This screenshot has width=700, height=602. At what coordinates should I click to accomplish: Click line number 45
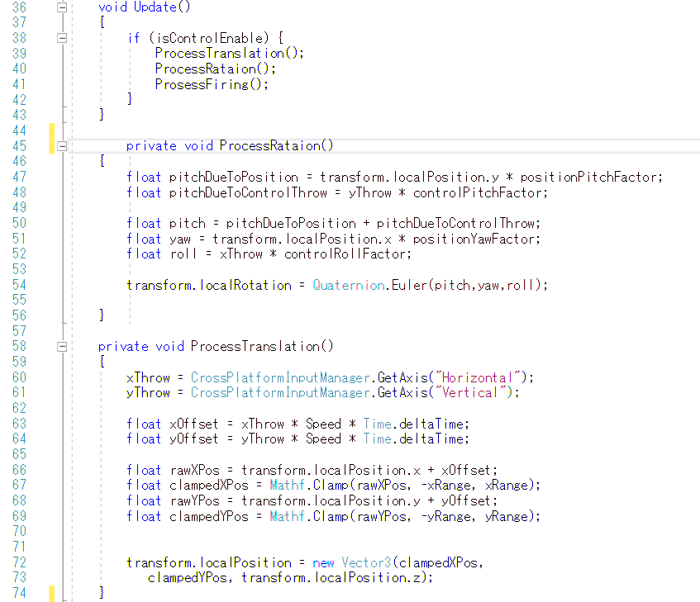(x=19, y=146)
